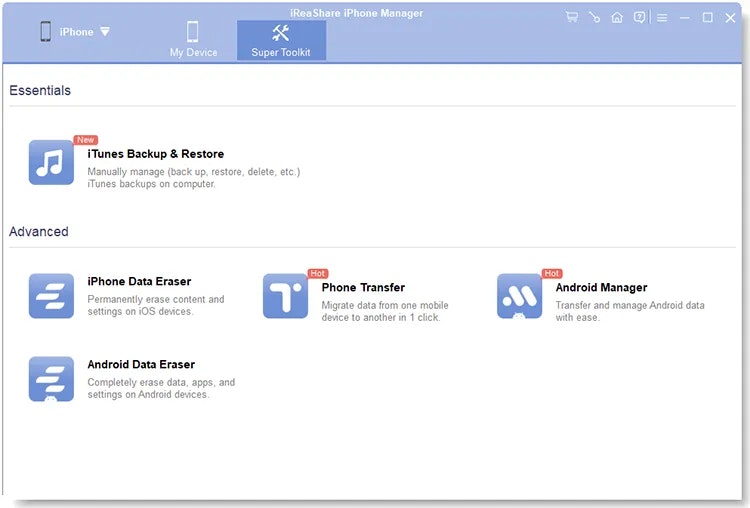Open the Android Manager title
This screenshot has height=508, width=750.
[601, 287]
